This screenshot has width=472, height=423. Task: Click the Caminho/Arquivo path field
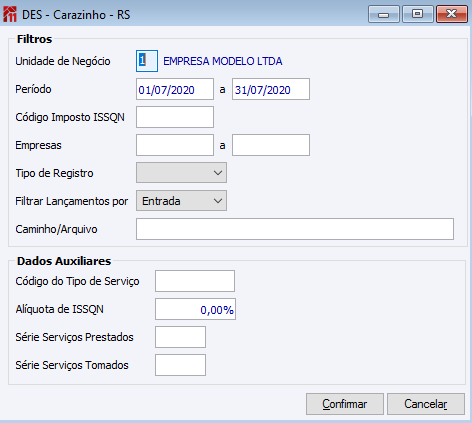pyautogui.click(x=295, y=229)
